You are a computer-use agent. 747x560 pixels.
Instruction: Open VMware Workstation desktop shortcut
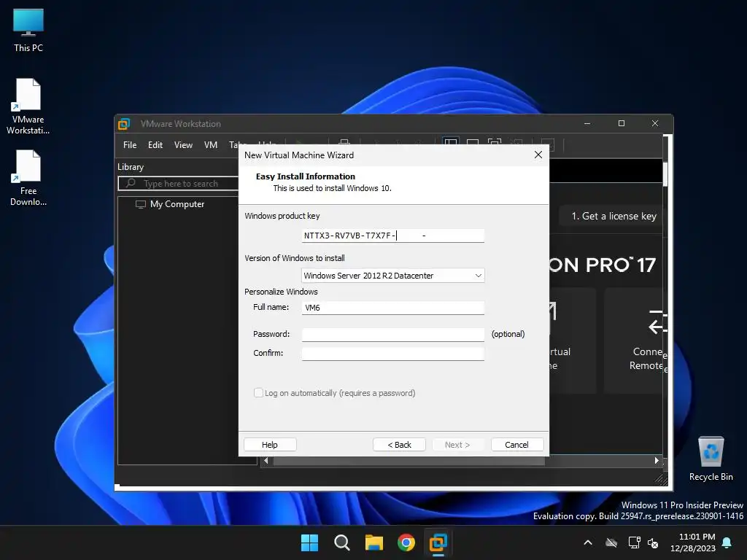point(28,106)
